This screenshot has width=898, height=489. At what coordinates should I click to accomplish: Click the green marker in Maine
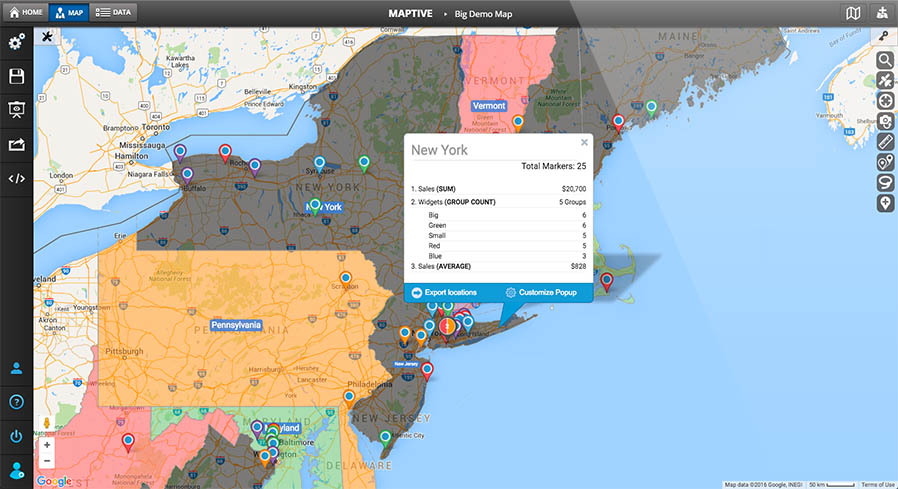coord(651,108)
